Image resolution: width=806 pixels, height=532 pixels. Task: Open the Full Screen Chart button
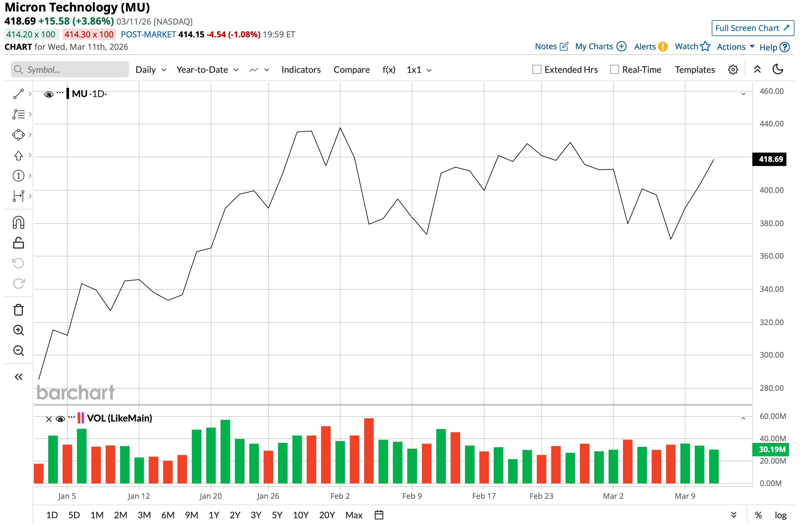[753, 28]
